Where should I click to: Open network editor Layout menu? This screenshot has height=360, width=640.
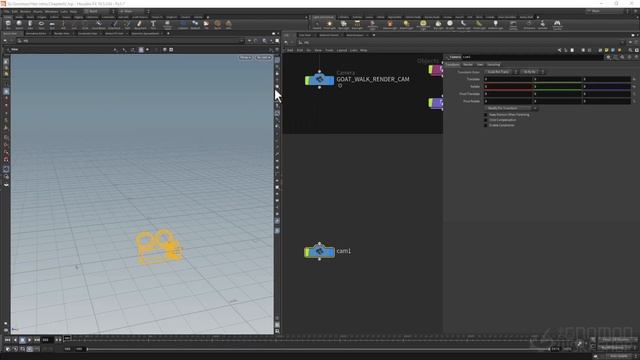342,50
